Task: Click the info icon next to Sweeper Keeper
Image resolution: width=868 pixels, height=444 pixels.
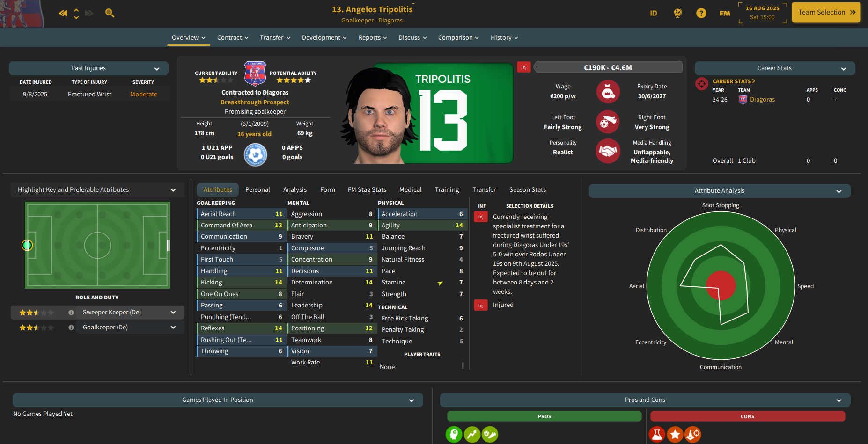Action: point(71,313)
